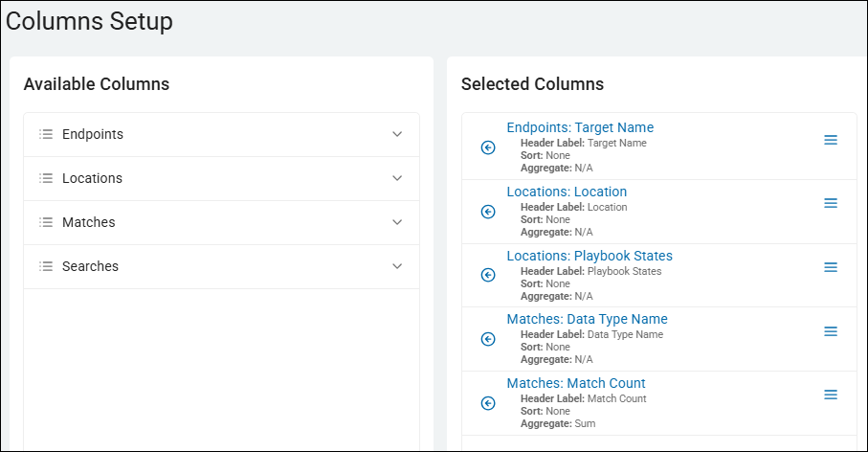Expand the Locations chevron in Available Columns
Image resolution: width=868 pixels, height=452 pixels.
click(x=397, y=178)
